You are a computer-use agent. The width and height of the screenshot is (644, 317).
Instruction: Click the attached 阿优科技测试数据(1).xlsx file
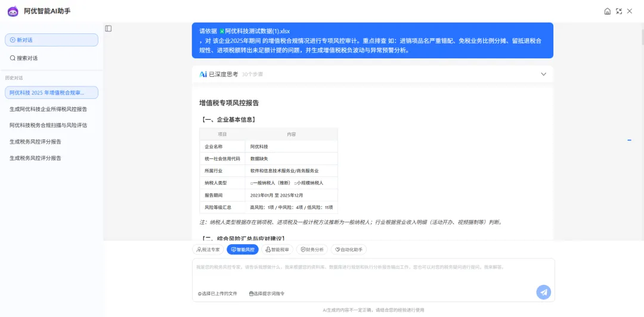[255, 31]
